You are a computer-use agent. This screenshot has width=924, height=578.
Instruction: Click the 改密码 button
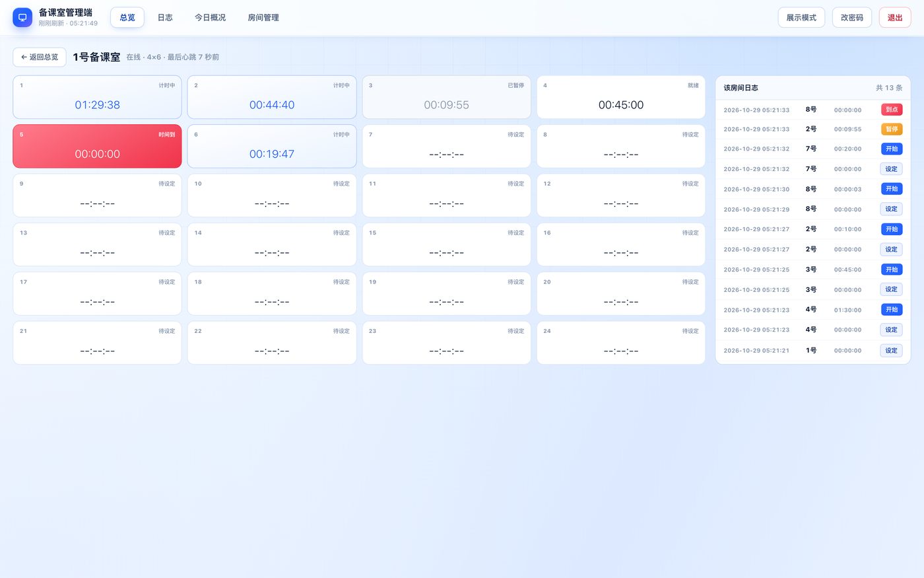[852, 18]
